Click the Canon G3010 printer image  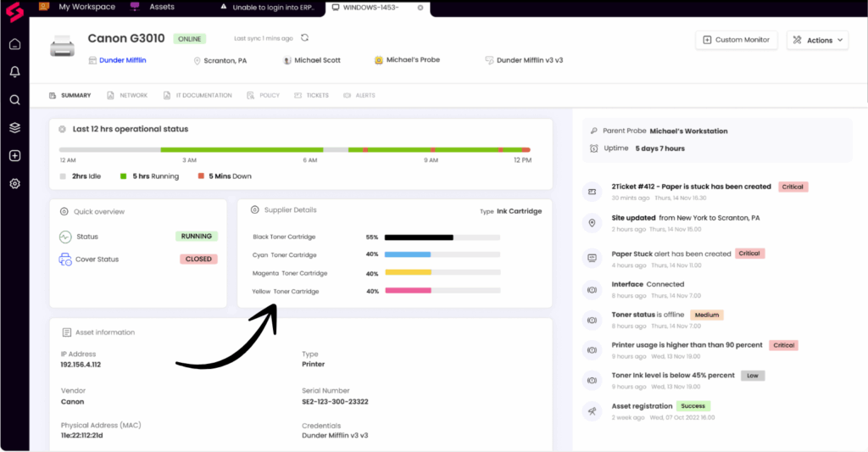[62, 47]
